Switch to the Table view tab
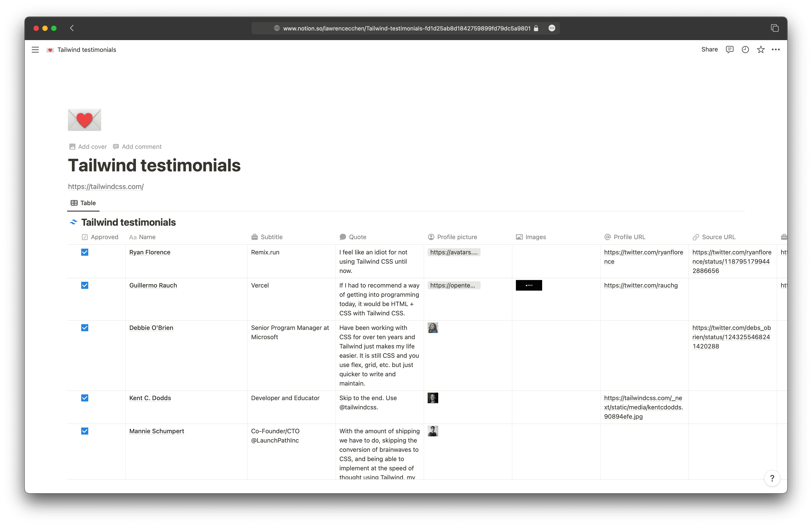The height and width of the screenshot is (526, 812). coord(83,203)
